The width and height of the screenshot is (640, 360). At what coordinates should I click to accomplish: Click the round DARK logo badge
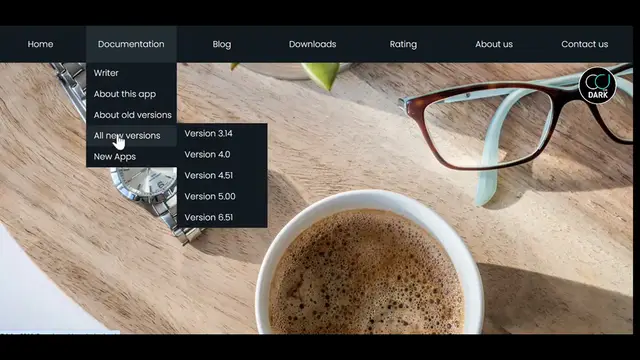[x=598, y=85]
